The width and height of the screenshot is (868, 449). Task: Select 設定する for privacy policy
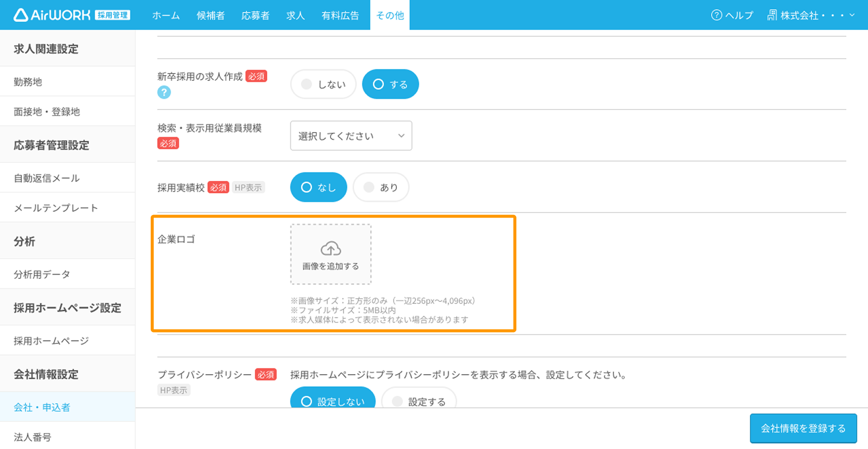pos(419,398)
